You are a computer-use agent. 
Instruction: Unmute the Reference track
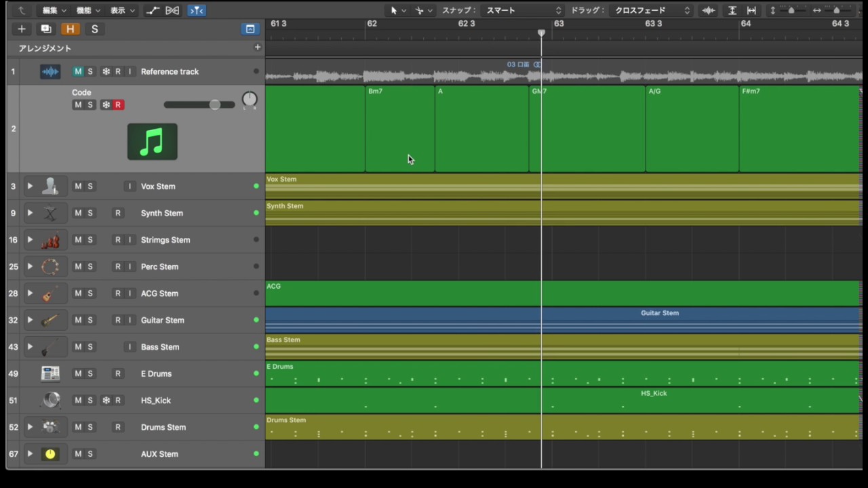(78, 72)
